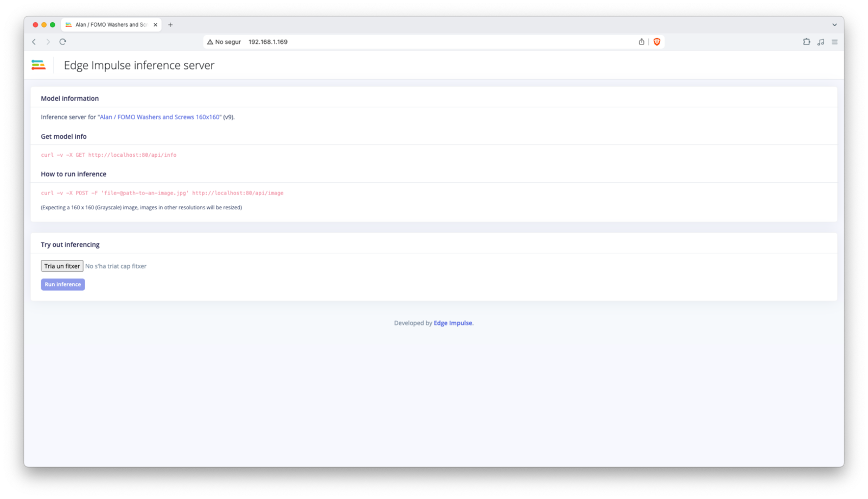Image resolution: width=868 pixels, height=499 pixels.
Task: Open the Edge Impulse footer link
Action: (453, 323)
